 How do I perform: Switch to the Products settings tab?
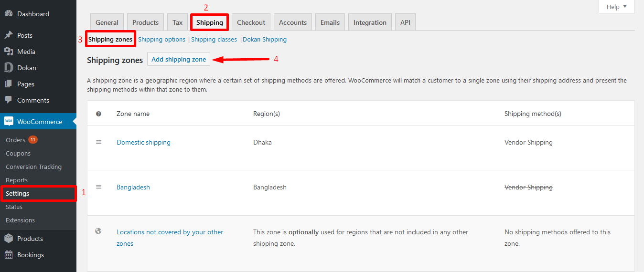[145, 22]
